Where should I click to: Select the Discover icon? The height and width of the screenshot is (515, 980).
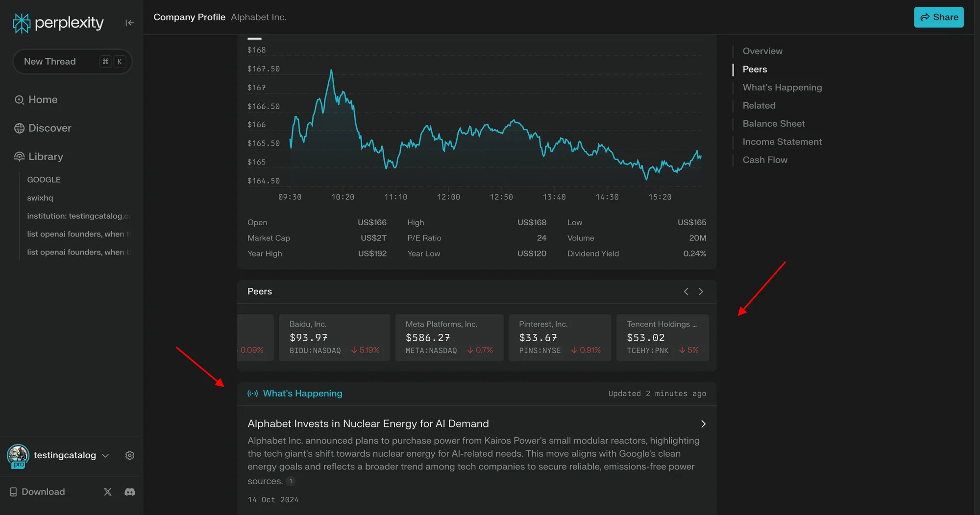click(x=20, y=128)
